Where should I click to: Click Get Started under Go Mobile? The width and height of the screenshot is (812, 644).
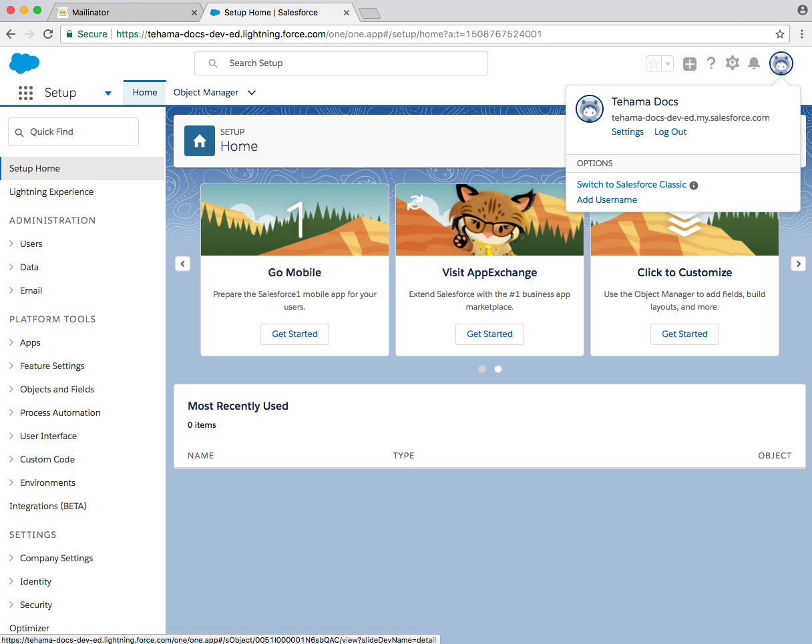pos(294,334)
